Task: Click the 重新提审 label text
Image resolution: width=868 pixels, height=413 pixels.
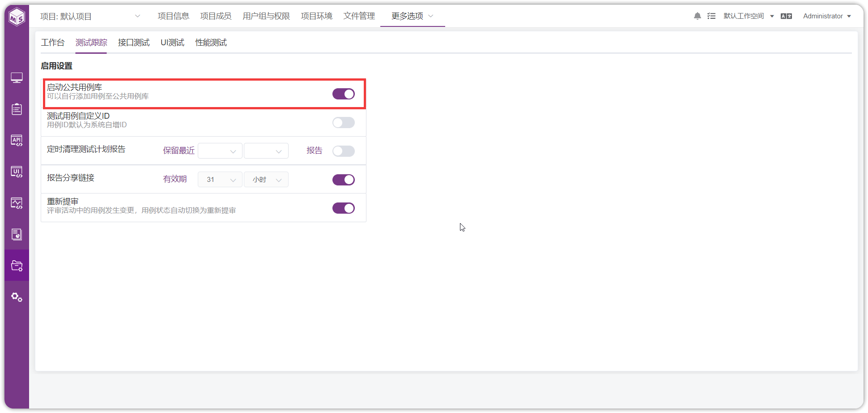Action: point(63,202)
